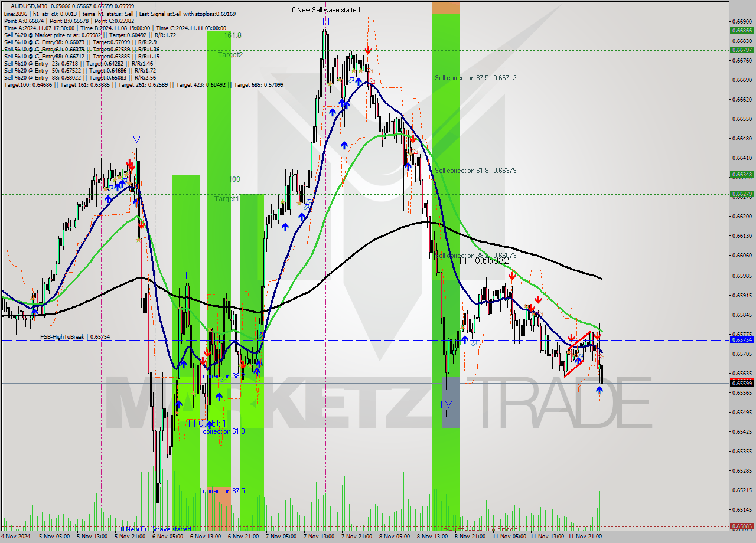The height and width of the screenshot is (543, 756).
Task: Click the orange block below 'correction 87.5'
Action: point(219,508)
